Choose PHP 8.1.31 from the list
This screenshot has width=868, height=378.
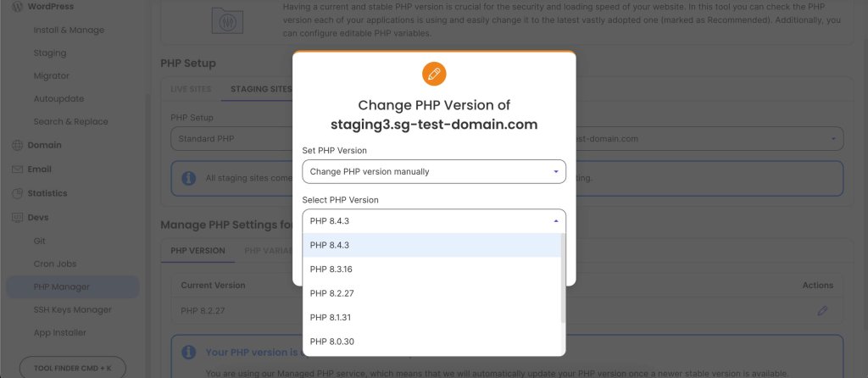click(x=431, y=318)
